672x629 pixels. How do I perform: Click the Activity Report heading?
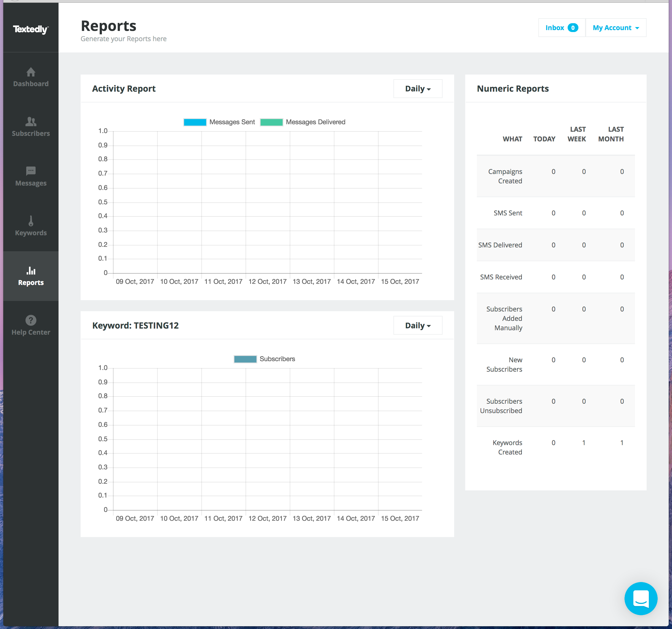tap(124, 89)
